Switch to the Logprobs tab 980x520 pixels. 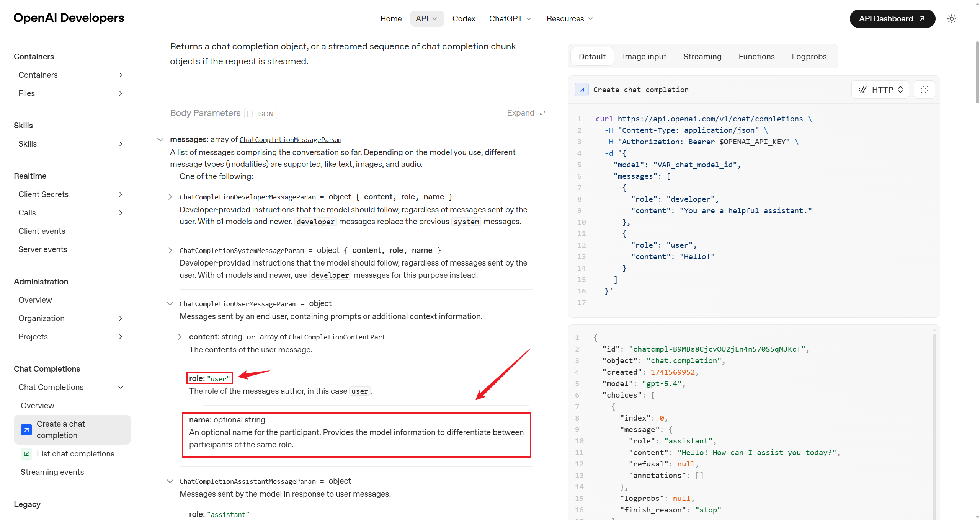tap(809, 57)
